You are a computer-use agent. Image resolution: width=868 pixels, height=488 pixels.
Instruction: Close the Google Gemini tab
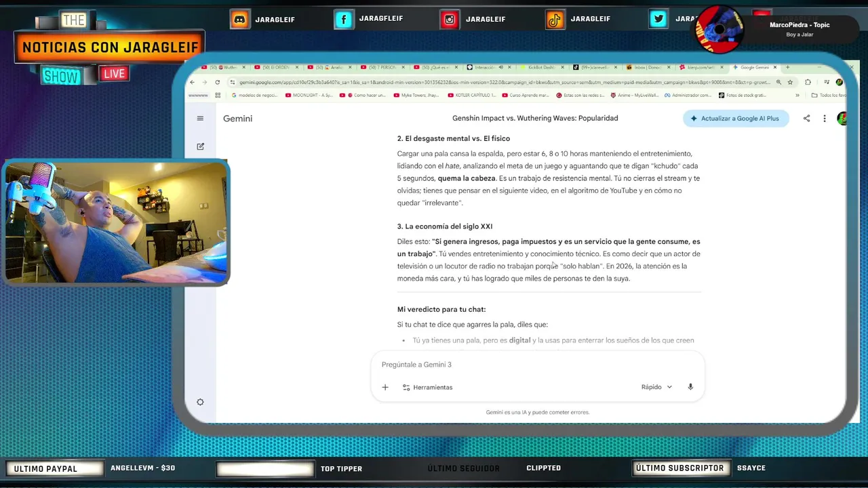pos(775,67)
